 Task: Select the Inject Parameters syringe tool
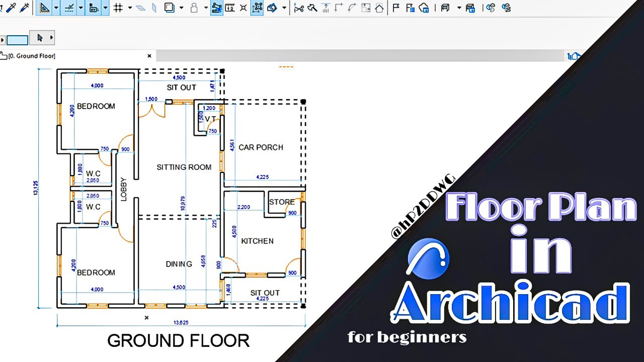coord(24,8)
